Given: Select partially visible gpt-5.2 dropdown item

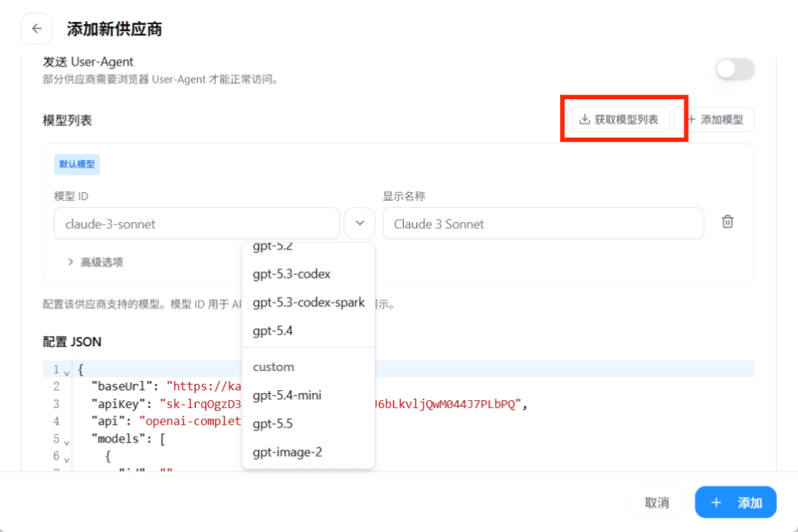Looking at the screenshot, I should coord(308,248).
